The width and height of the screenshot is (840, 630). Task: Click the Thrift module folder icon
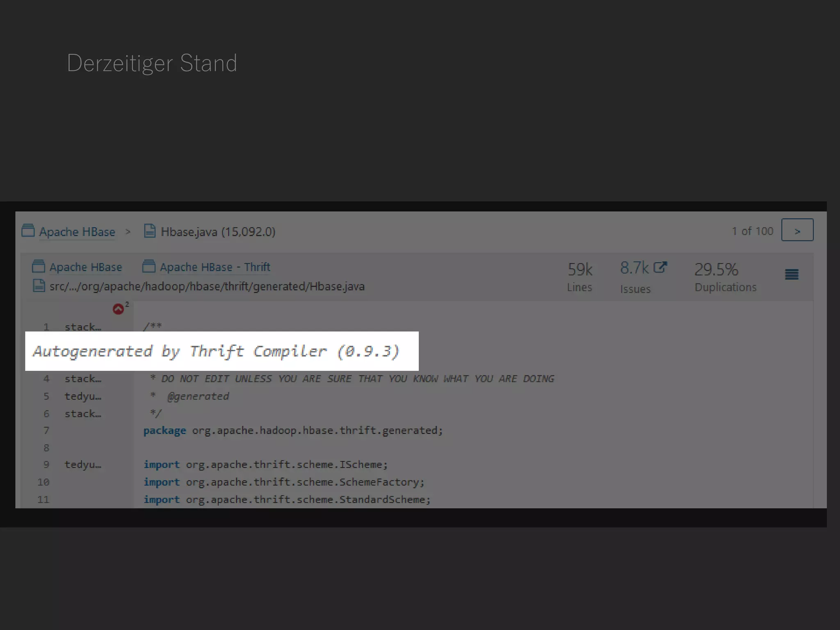point(149,267)
